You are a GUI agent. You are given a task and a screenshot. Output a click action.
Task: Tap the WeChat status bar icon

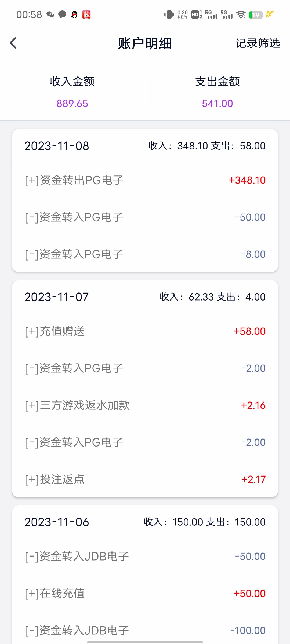pos(50,14)
